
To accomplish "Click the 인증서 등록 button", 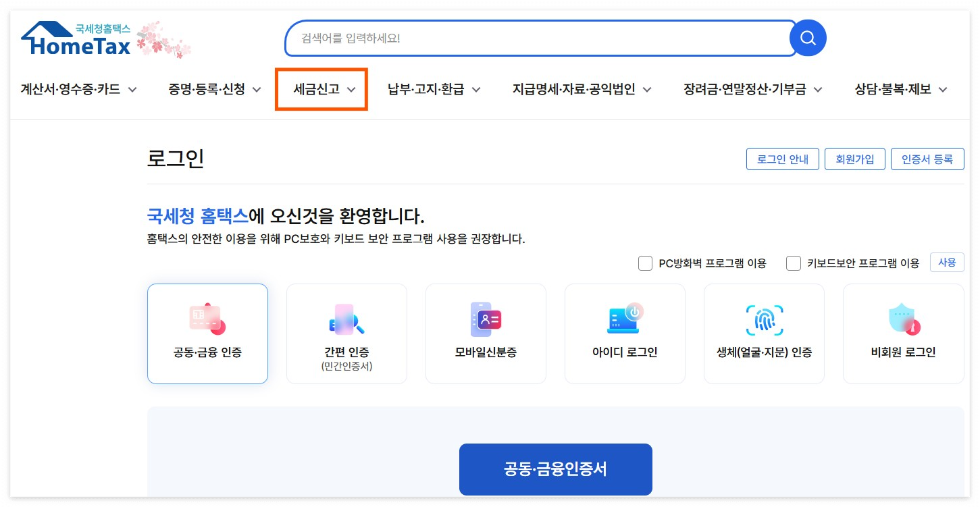I will (x=927, y=159).
